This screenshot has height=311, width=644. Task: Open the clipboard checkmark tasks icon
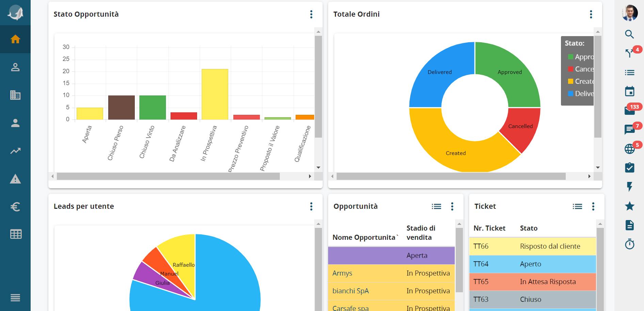point(629,167)
